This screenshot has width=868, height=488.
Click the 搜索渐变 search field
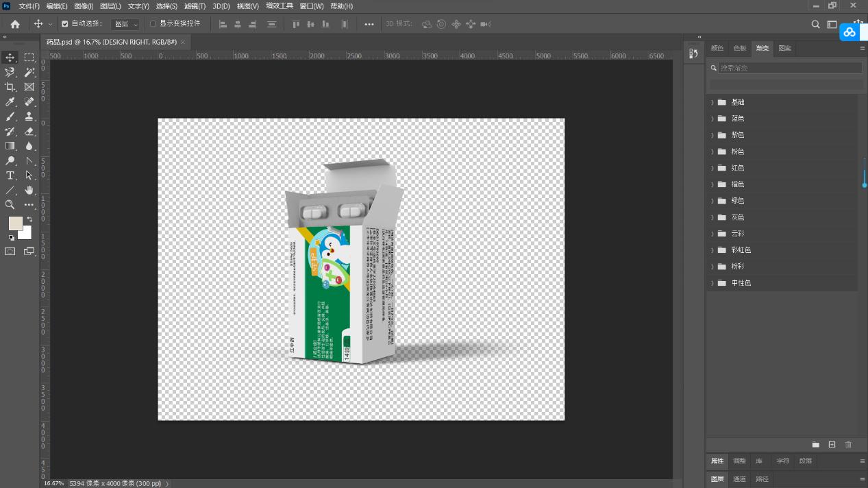point(789,69)
